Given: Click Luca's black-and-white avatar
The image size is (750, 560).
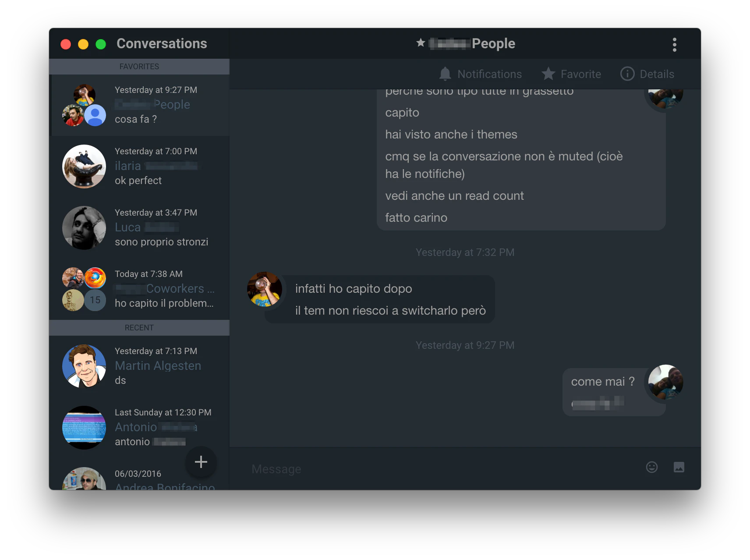Looking at the screenshot, I should click(84, 228).
